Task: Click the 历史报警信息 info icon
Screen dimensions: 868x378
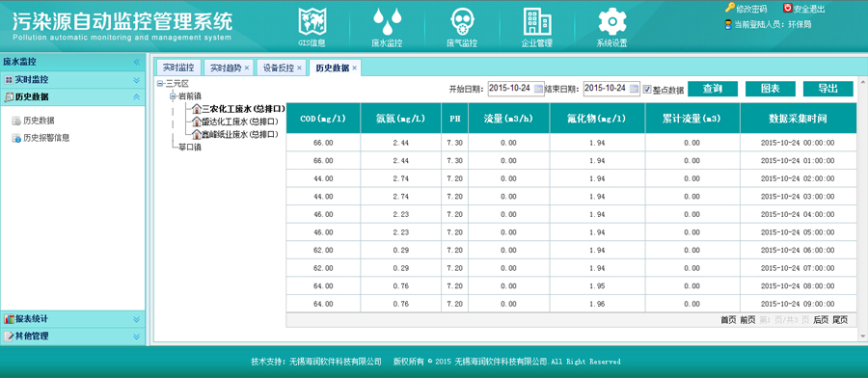Action: click(x=16, y=138)
